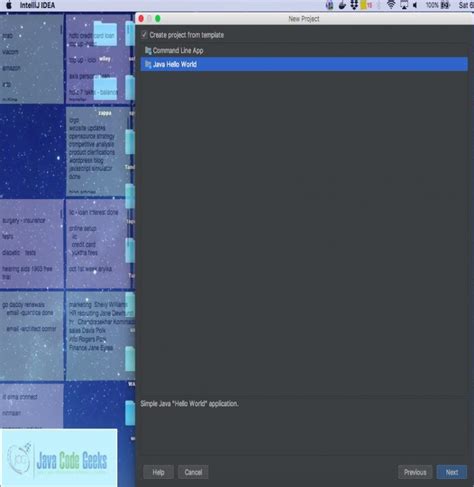
Task: Open the IntelliJ IDEA menu
Action: tap(37, 5)
